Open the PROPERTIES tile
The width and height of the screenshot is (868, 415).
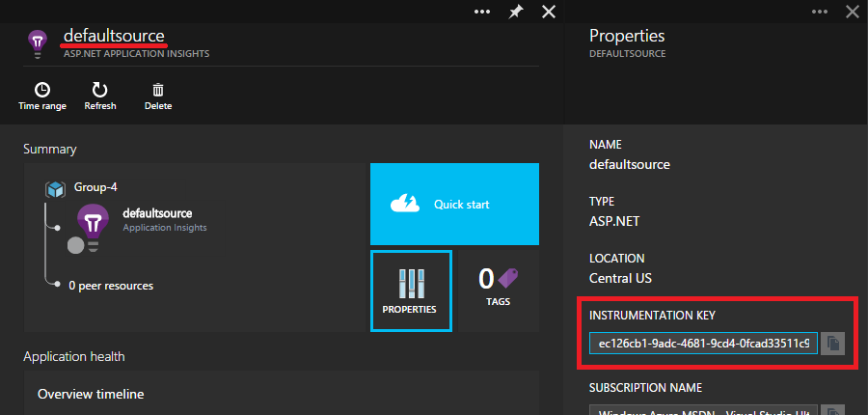coord(411,290)
